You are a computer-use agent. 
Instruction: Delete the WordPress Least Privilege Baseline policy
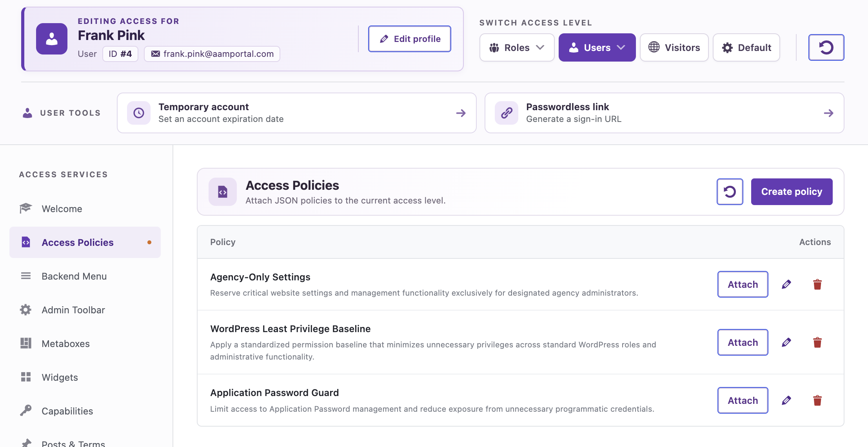[817, 342]
